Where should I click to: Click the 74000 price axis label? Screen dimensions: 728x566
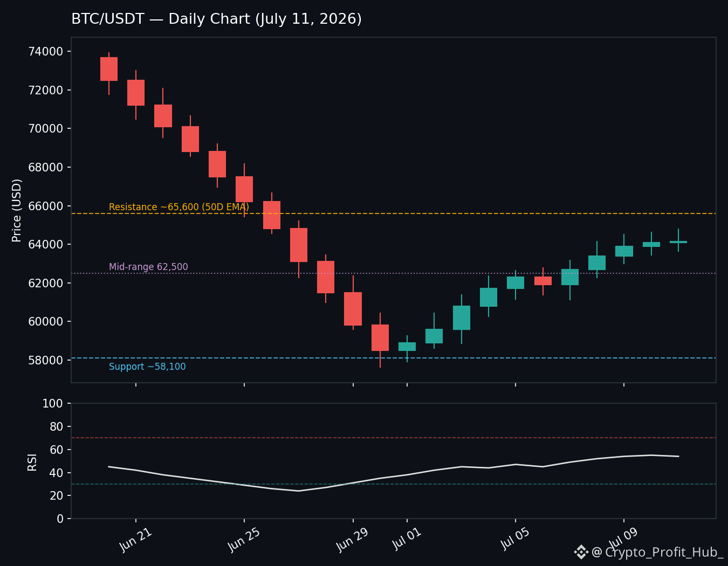[x=45, y=51]
